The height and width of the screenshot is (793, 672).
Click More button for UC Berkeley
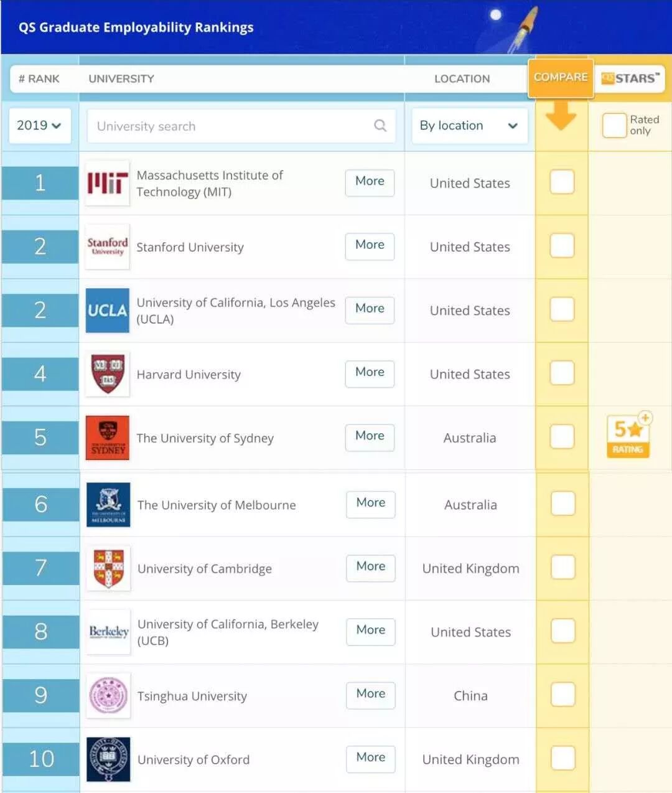[371, 631]
